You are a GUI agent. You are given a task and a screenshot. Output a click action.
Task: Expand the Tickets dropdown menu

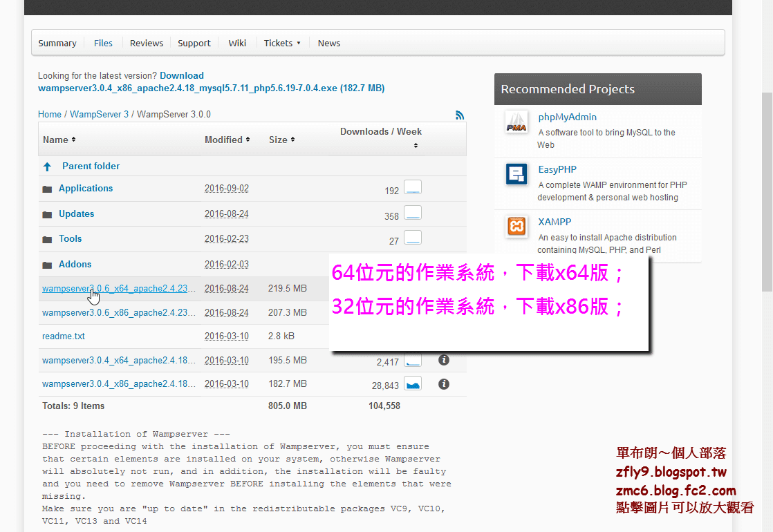(x=282, y=44)
